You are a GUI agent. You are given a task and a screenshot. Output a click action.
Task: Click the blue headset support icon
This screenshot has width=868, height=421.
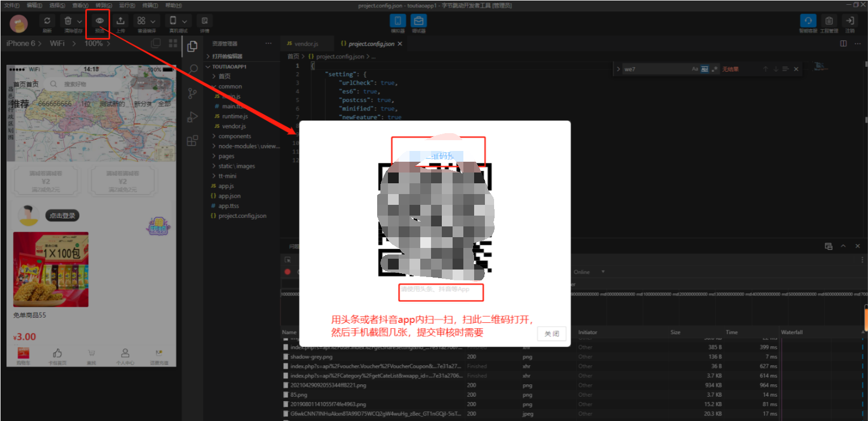pos(808,20)
